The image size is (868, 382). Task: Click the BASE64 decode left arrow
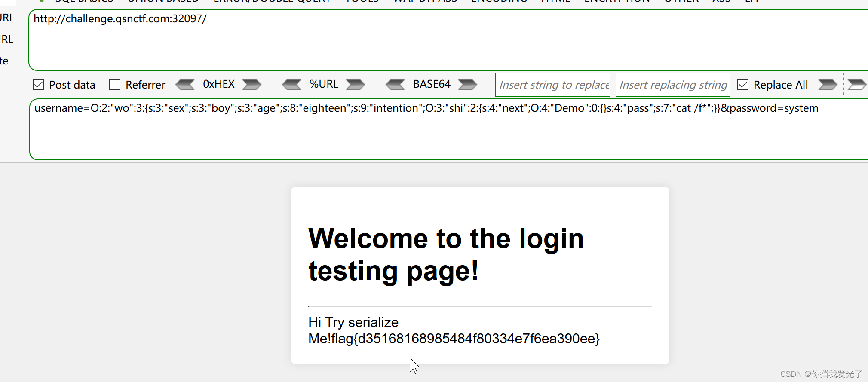[x=395, y=85]
